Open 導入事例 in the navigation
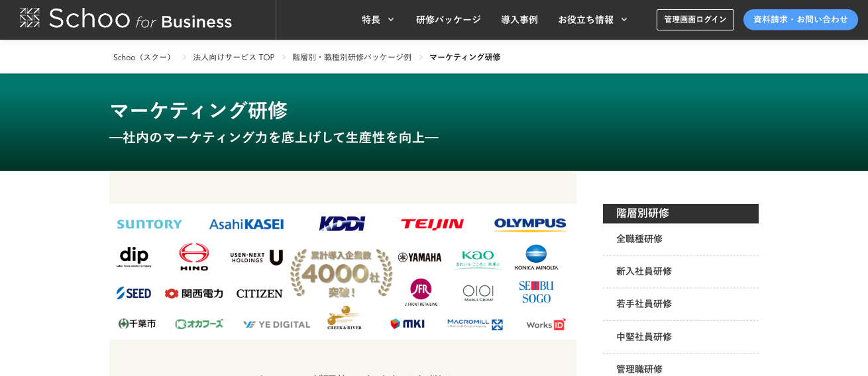868x376 pixels. pos(519,20)
